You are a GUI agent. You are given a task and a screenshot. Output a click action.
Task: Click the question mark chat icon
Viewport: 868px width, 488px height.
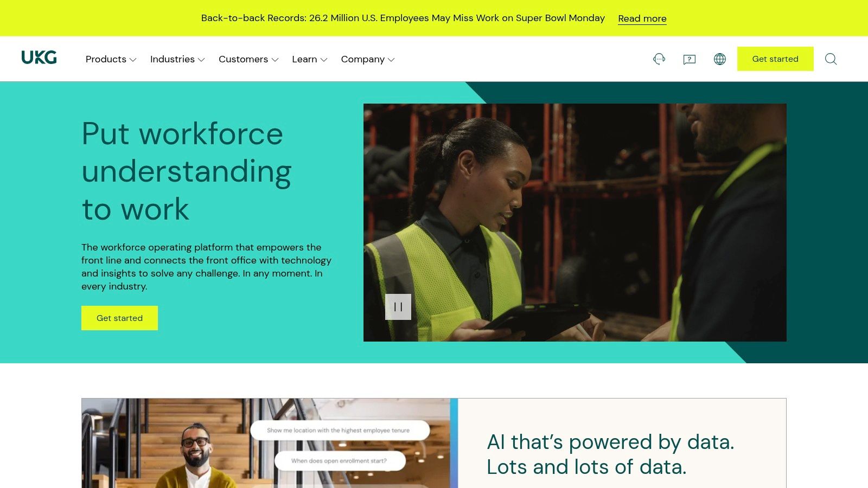click(690, 59)
